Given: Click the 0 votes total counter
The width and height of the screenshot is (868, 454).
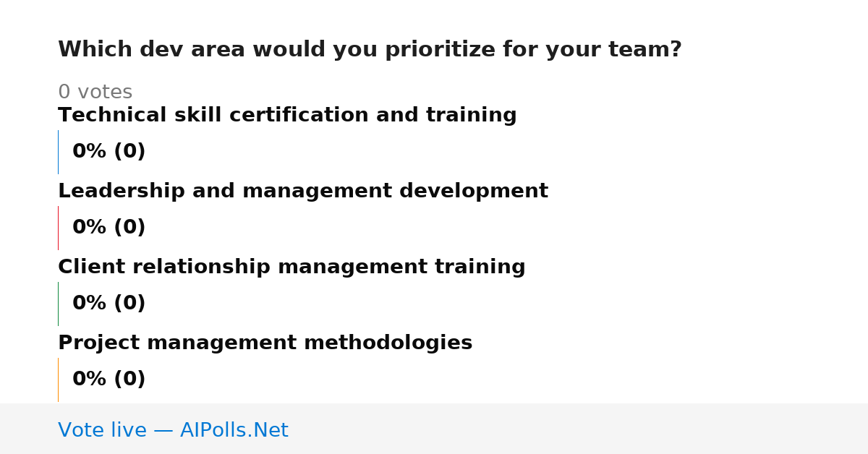Looking at the screenshot, I should [95, 93].
